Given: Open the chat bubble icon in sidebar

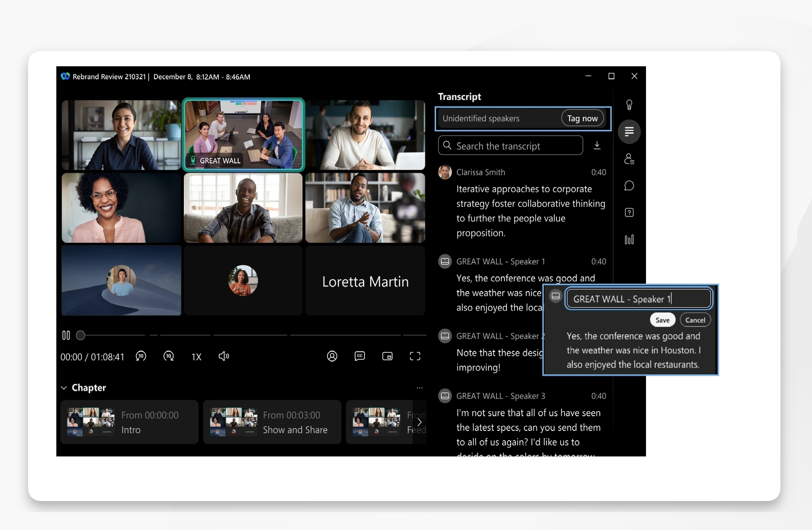Looking at the screenshot, I should pyautogui.click(x=629, y=186).
